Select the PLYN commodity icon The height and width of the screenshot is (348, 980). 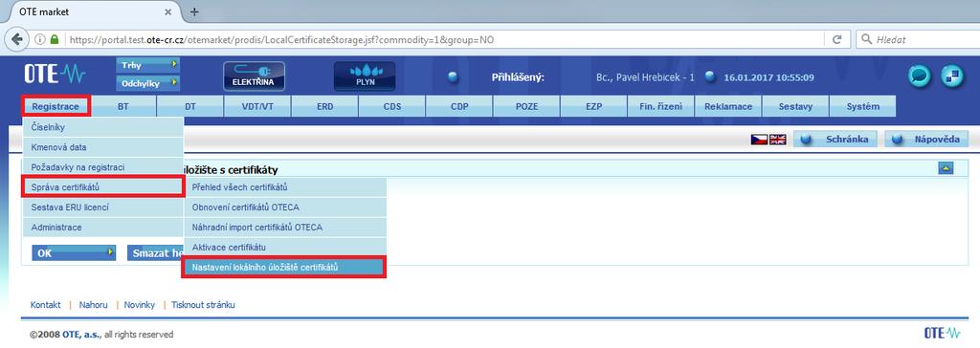(365, 76)
